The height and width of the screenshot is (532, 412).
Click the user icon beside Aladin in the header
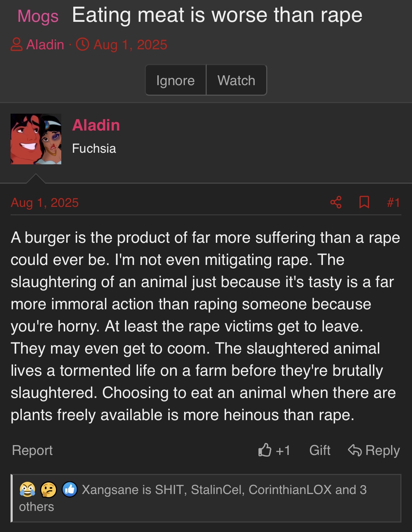pyautogui.click(x=17, y=45)
